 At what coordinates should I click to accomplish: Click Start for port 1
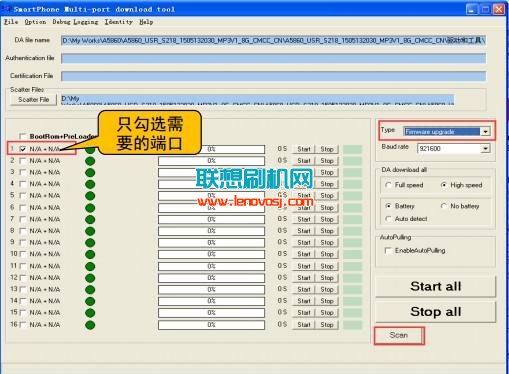[304, 149]
